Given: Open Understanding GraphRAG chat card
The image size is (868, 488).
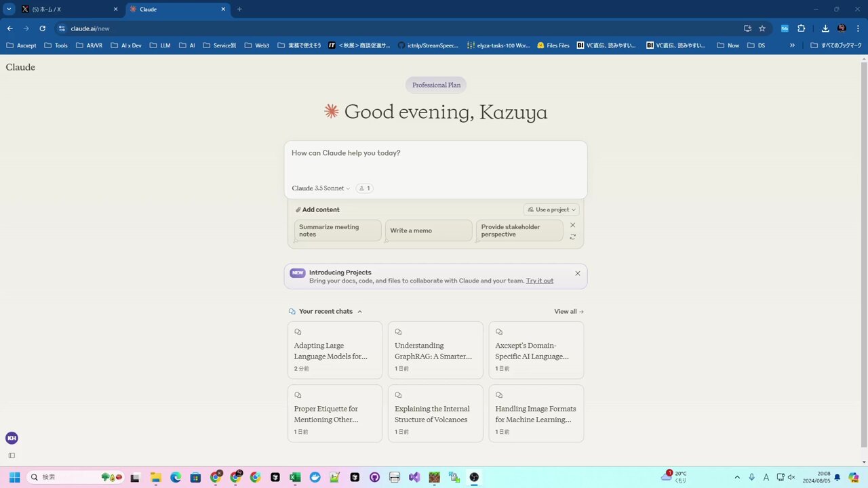Looking at the screenshot, I should point(435,350).
